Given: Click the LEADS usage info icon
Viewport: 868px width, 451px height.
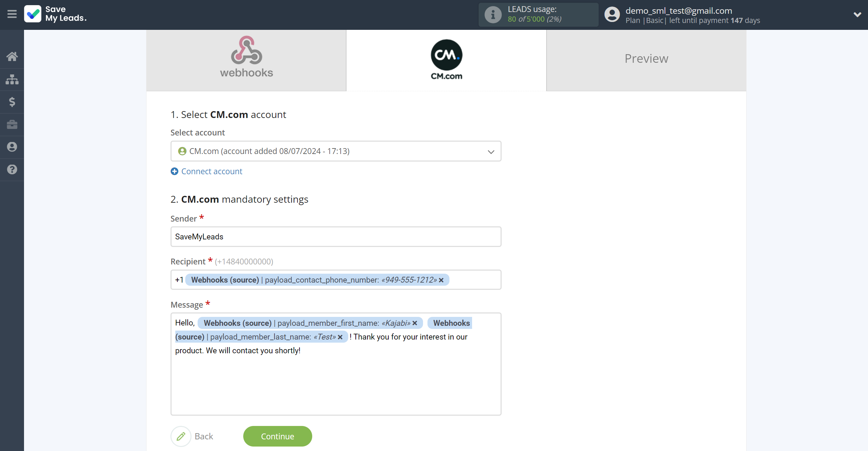Looking at the screenshot, I should (x=493, y=14).
